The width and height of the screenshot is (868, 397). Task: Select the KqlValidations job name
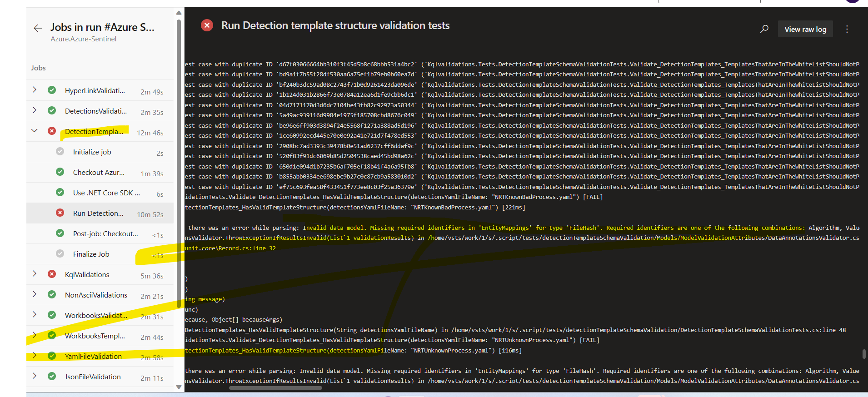[87, 274]
